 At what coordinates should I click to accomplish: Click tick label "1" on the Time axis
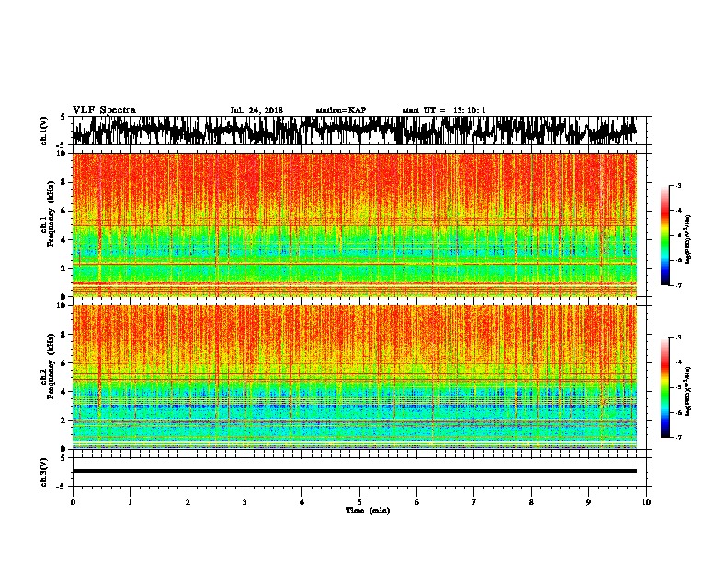[130, 502]
